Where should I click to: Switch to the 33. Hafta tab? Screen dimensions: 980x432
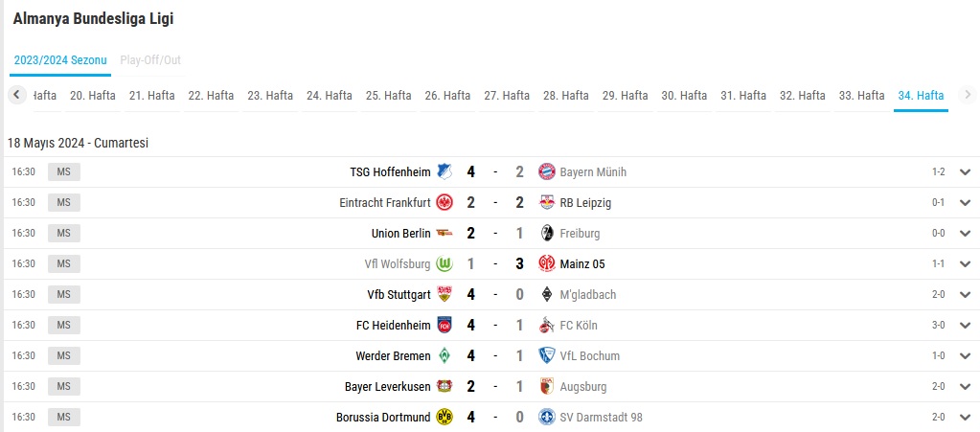tap(862, 96)
